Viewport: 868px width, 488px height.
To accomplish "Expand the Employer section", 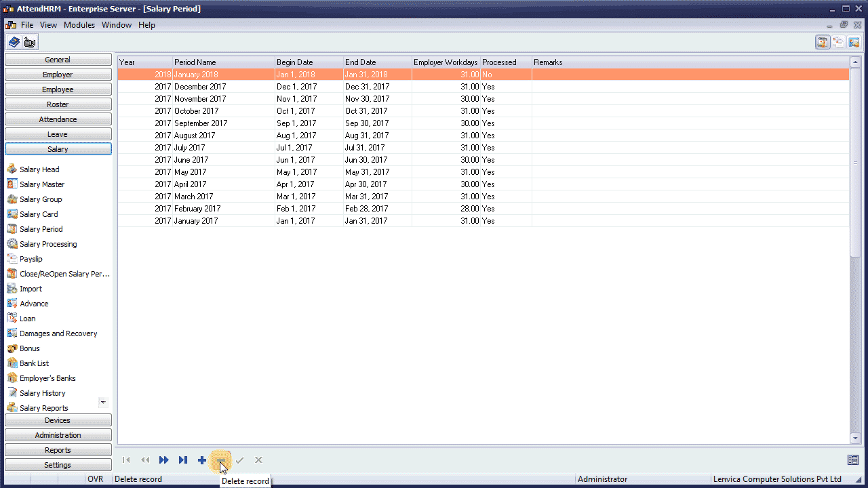I will tap(58, 75).
